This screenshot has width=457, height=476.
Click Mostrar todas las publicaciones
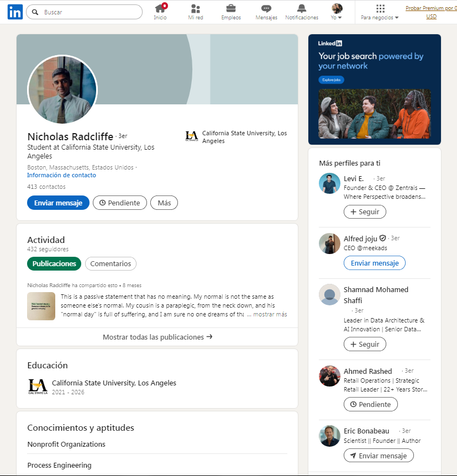click(x=157, y=337)
